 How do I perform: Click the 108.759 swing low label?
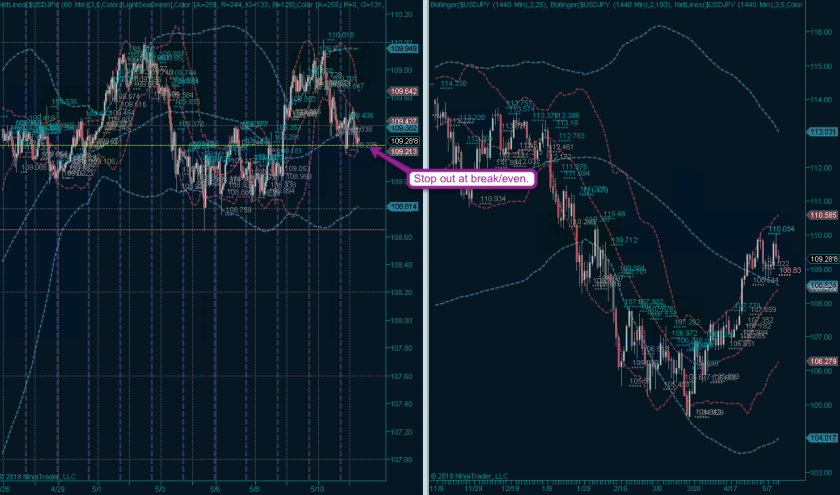coord(238,211)
